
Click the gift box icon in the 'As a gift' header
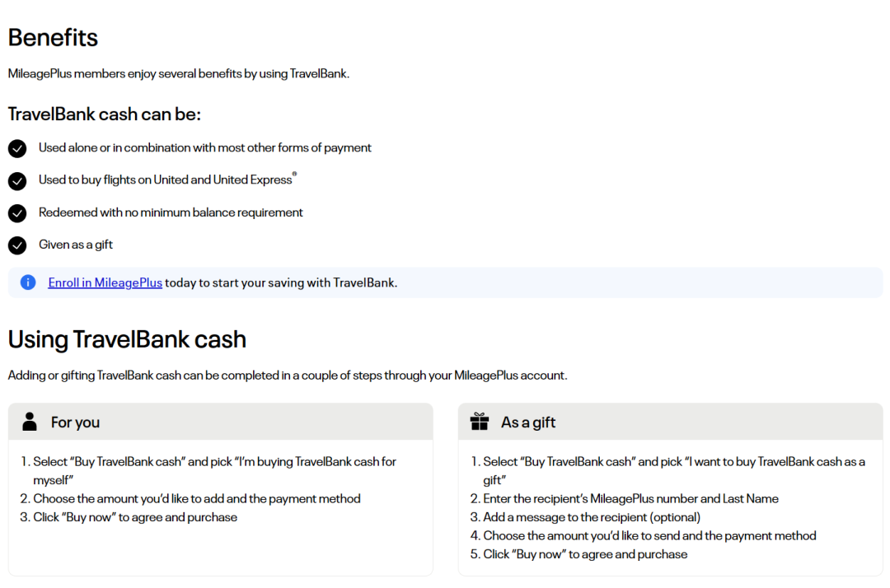tap(480, 422)
